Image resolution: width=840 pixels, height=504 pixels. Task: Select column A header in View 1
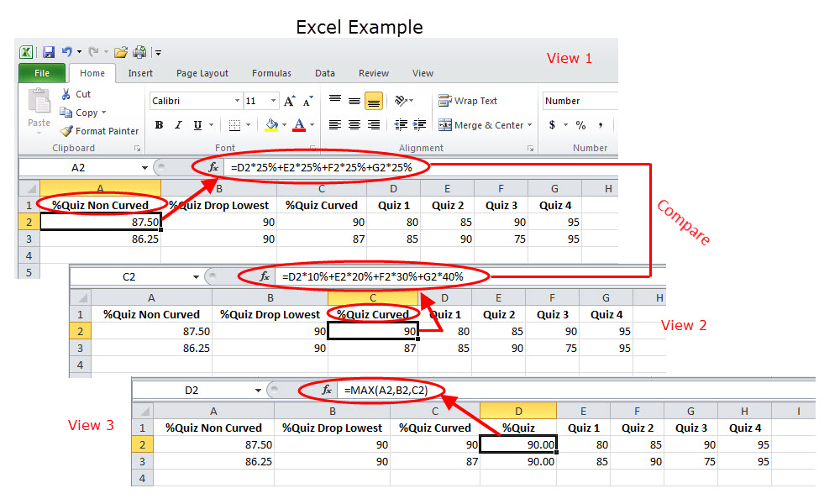[100, 188]
